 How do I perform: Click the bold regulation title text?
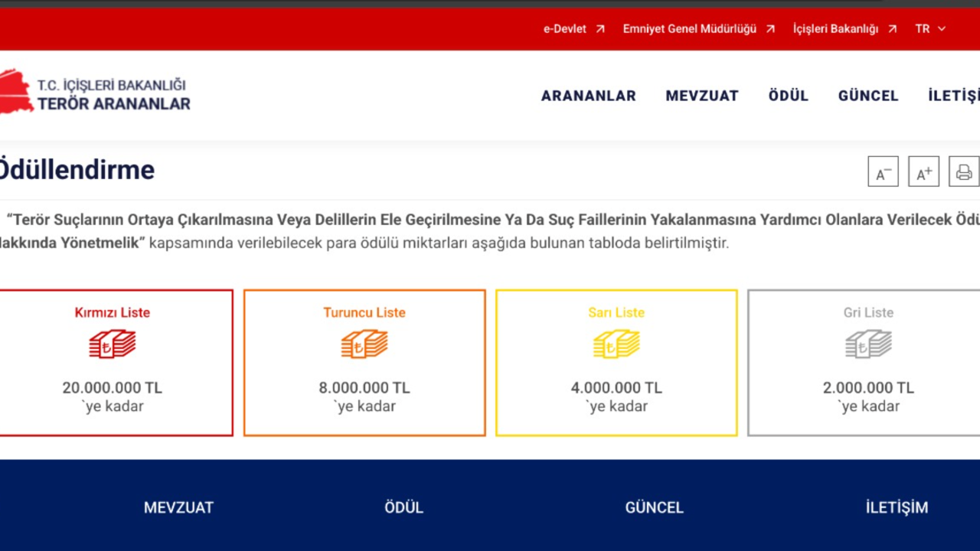click(490, 231)
